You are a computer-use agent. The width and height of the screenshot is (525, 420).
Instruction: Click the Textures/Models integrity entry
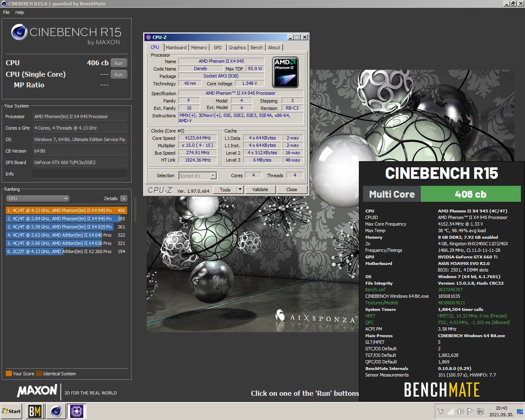click(381, 303)
